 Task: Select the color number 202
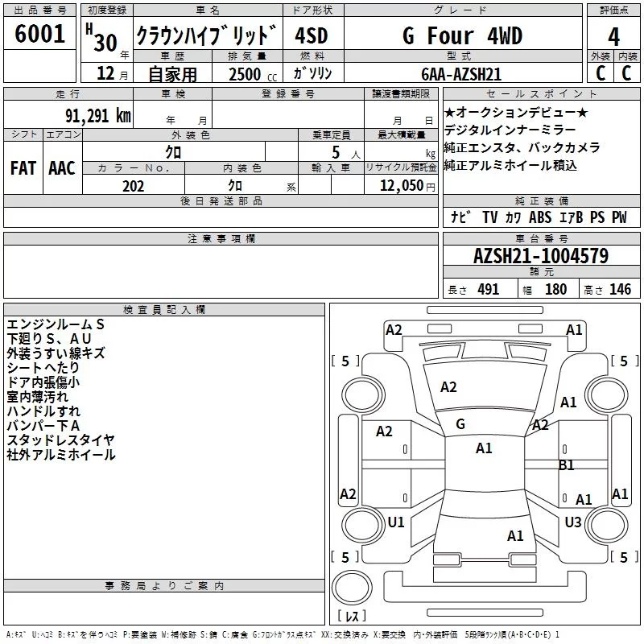(133, 186)
